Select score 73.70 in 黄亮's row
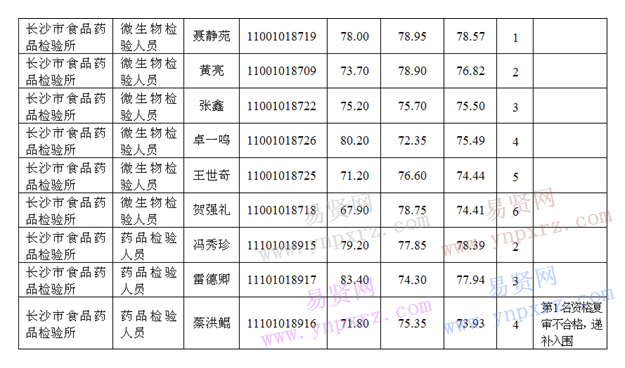This screenshot has height=368, width=625. point(354,71)
